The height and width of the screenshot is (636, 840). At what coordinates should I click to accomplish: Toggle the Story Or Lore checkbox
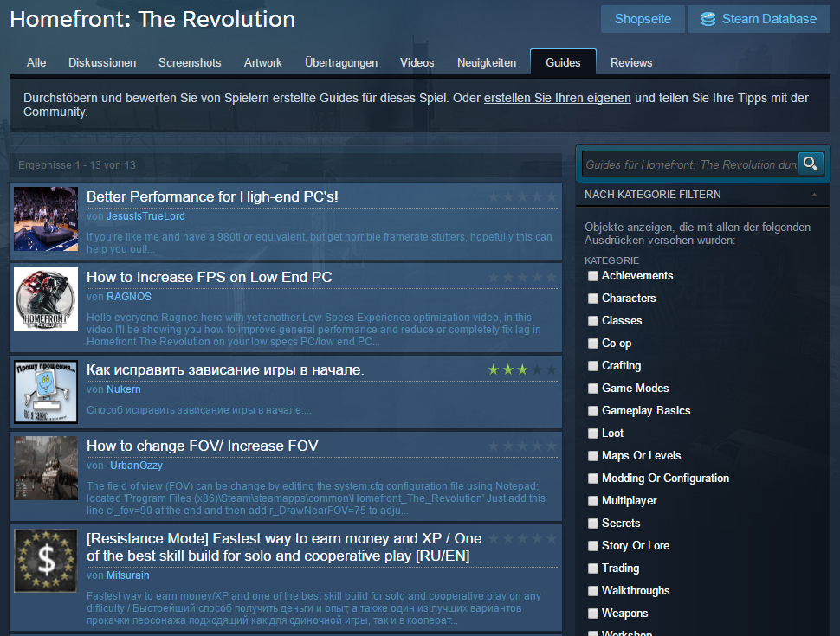coord(593,546)
